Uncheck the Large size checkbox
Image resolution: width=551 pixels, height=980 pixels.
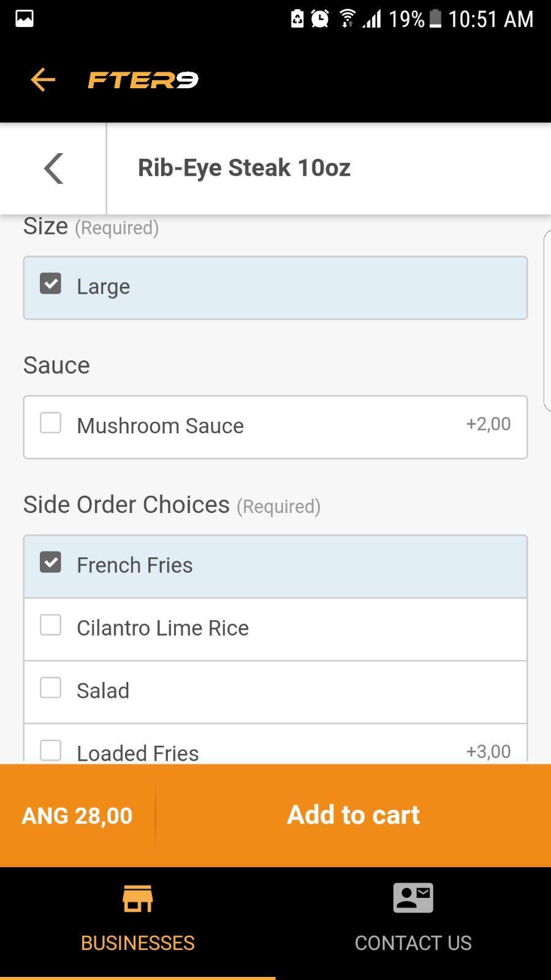[50, 283]
